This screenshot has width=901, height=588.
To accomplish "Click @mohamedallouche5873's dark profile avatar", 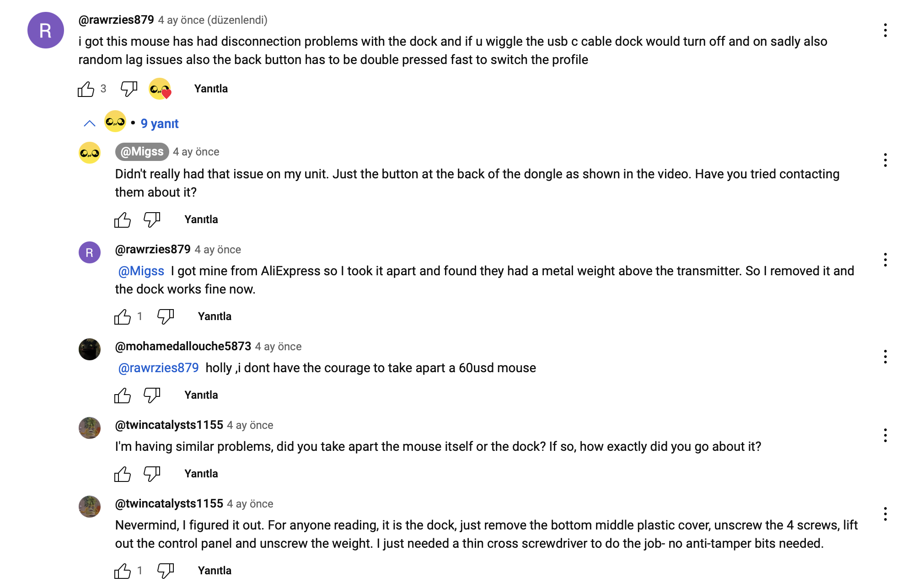I will coord(90,349).
